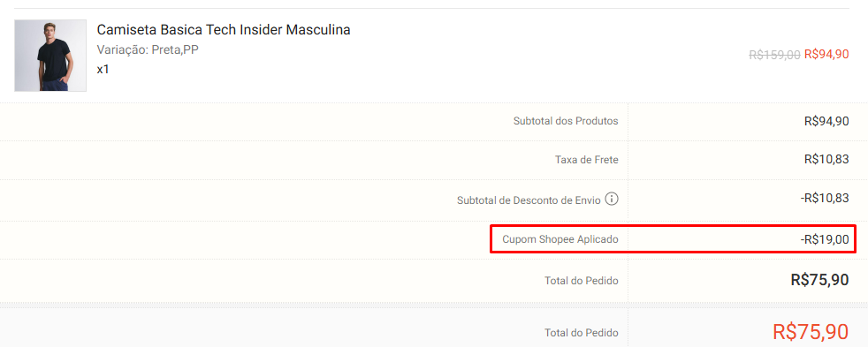Click the crossed-out R$159,00 original price

pos(774,55)
